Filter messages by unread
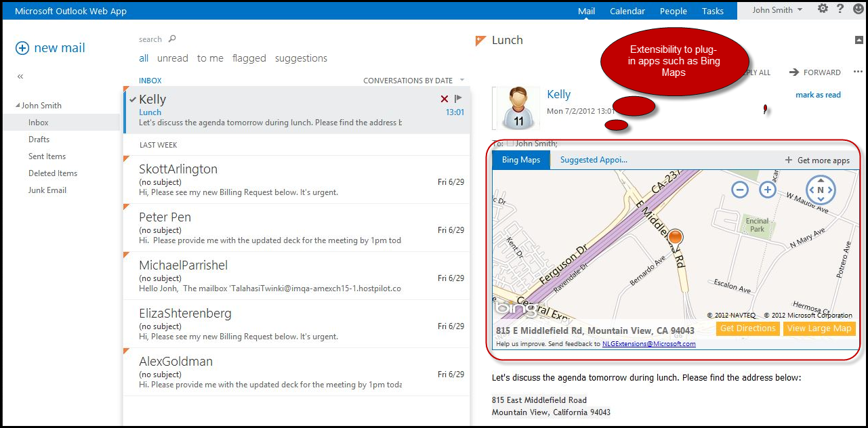This screenshot has height=428, width=868. click(x=173, y=58)
